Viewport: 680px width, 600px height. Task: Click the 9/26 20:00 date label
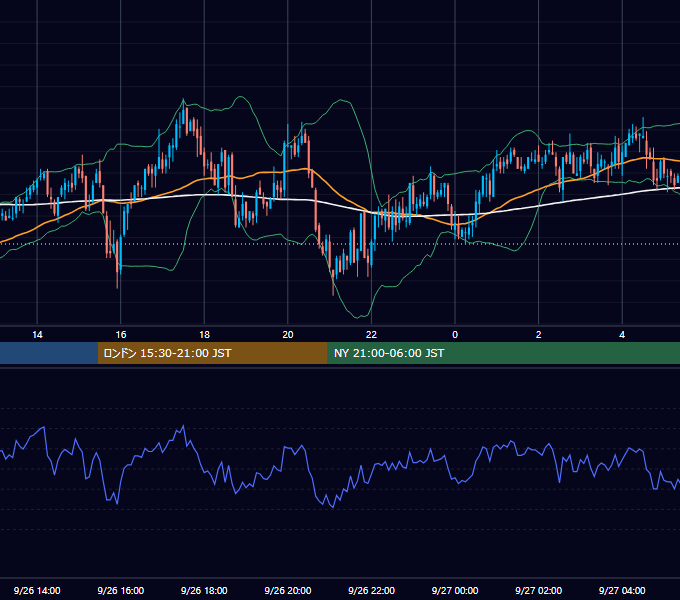pos(288,590)
